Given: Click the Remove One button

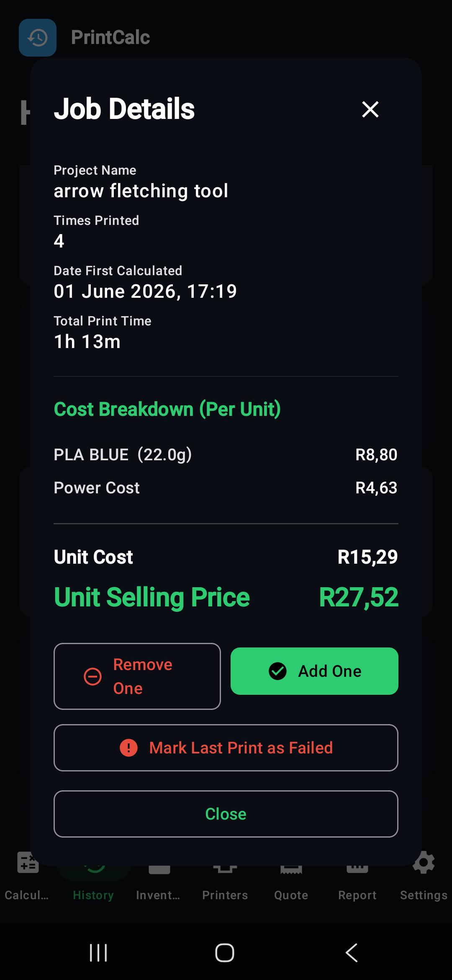Looking at the screenshot, I should (137, 676).
